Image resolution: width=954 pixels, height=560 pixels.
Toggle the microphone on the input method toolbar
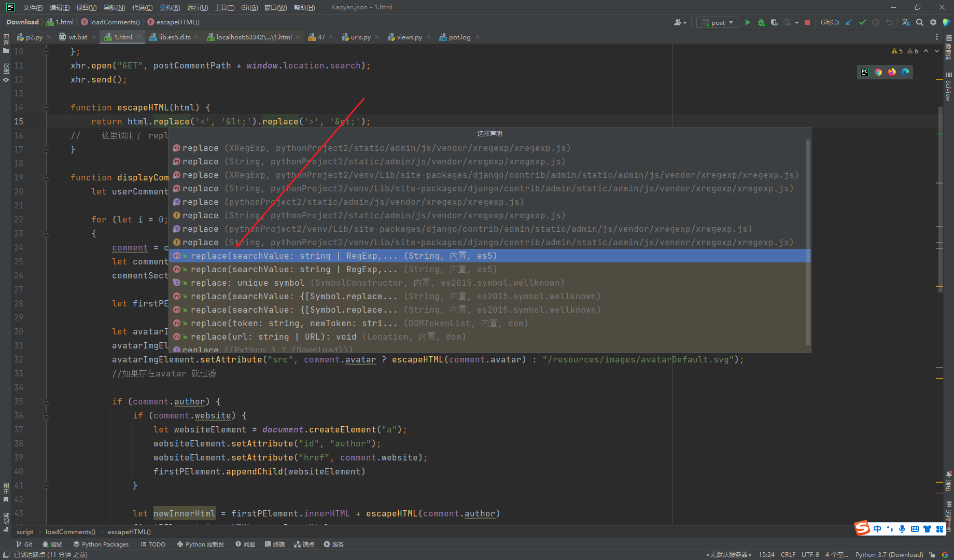(x=902, y=528)
